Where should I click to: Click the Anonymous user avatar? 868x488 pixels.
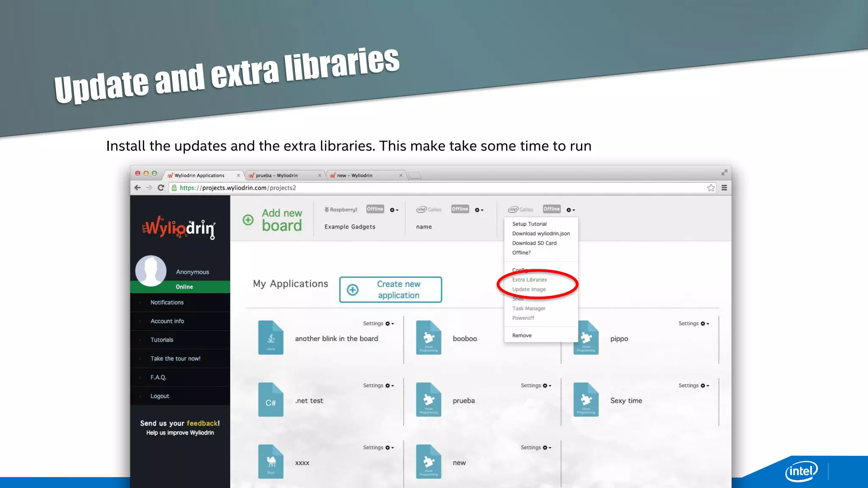pyautogui.click(x=151, y=271)
